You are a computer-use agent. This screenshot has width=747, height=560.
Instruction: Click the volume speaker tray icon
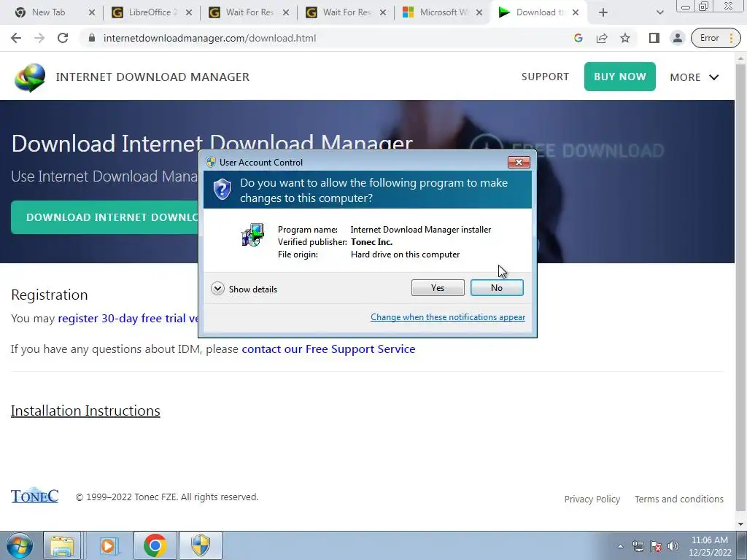[673, 546]
